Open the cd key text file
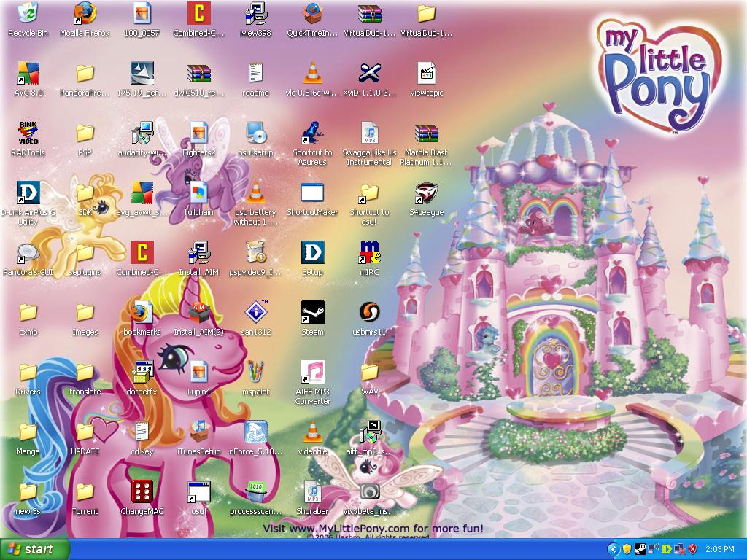The width and height of the screenshot is (747, 560). click(142, 432)
